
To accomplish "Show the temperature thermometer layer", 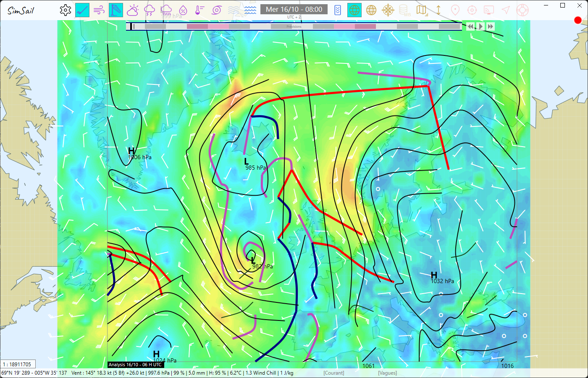I will tap(200, 10).
